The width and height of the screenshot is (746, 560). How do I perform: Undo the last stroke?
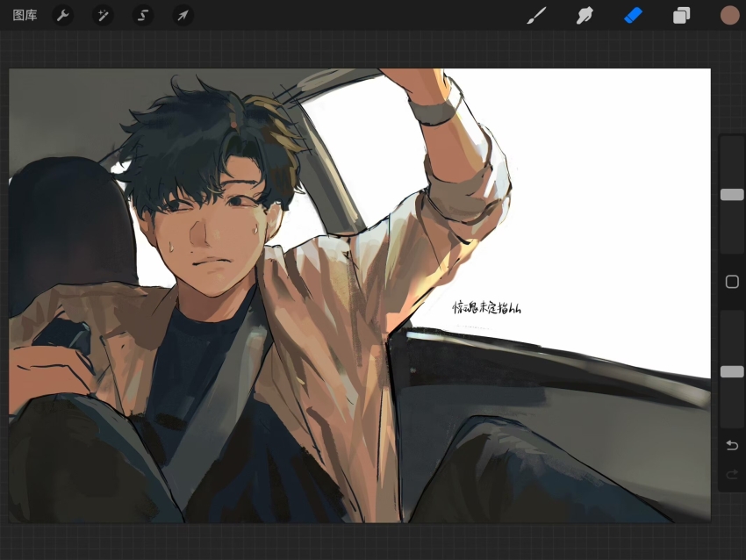(732, 445)
